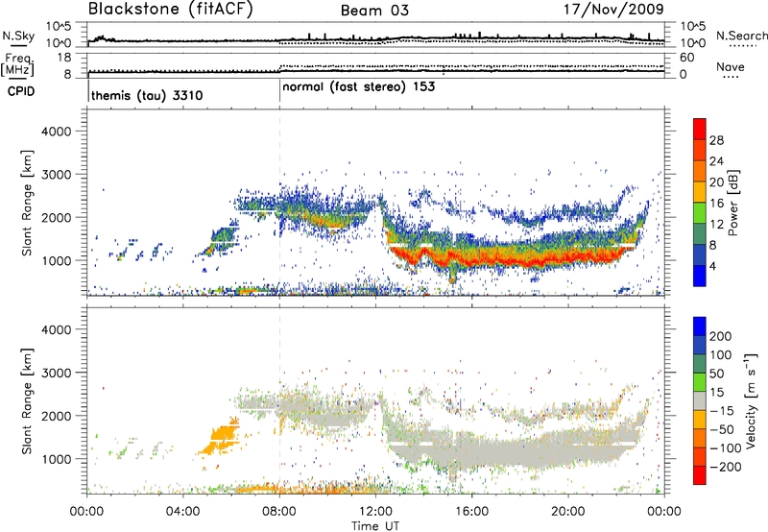
Task: Click the "18" frequency axis tick
Action: pyautogui.click(x=64, y=58)
